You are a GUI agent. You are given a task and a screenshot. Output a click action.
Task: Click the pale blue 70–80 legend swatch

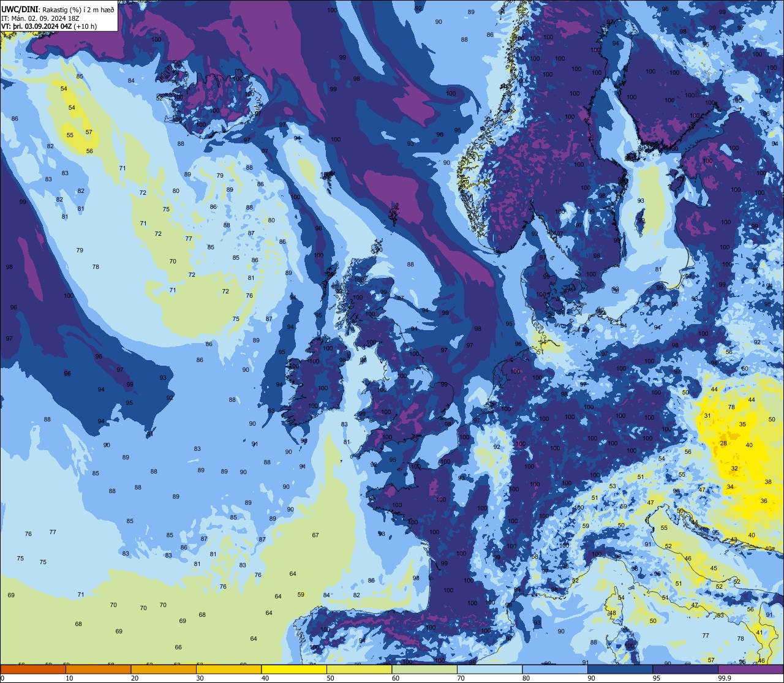[490, 669]
